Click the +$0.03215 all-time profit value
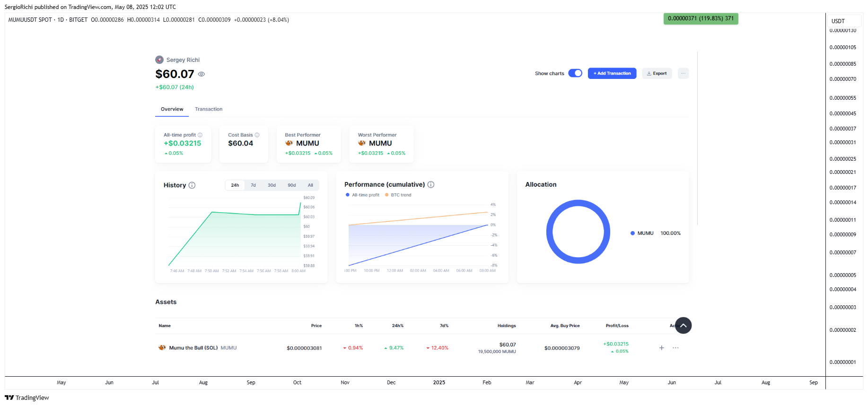 tap(183, 143)
